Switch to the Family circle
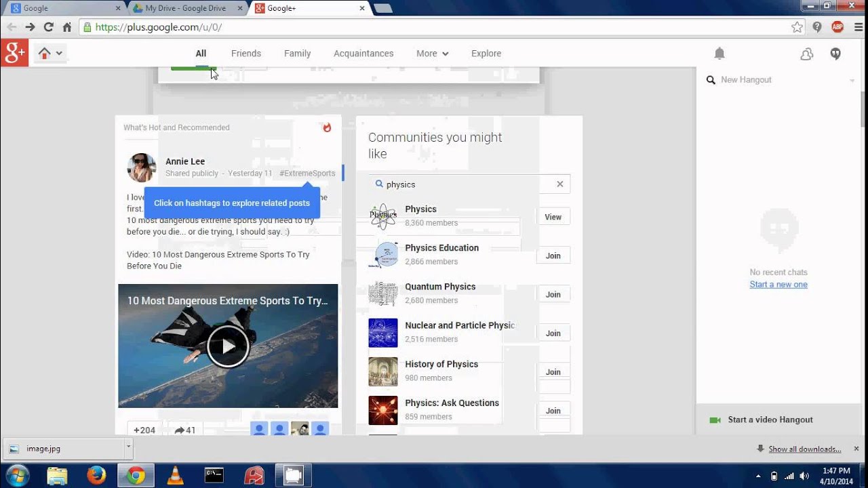Screen dimensions: 868x488 point(298,54)
